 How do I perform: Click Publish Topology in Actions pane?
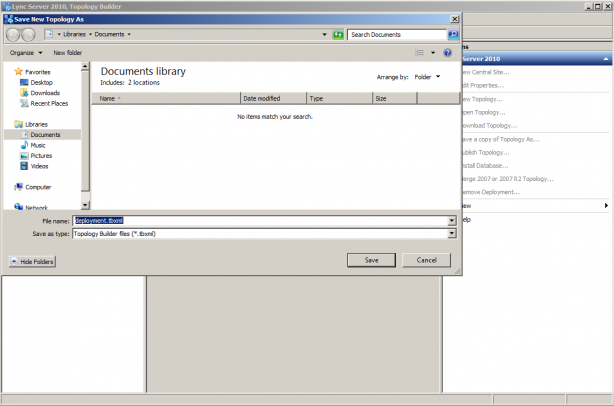486,153
